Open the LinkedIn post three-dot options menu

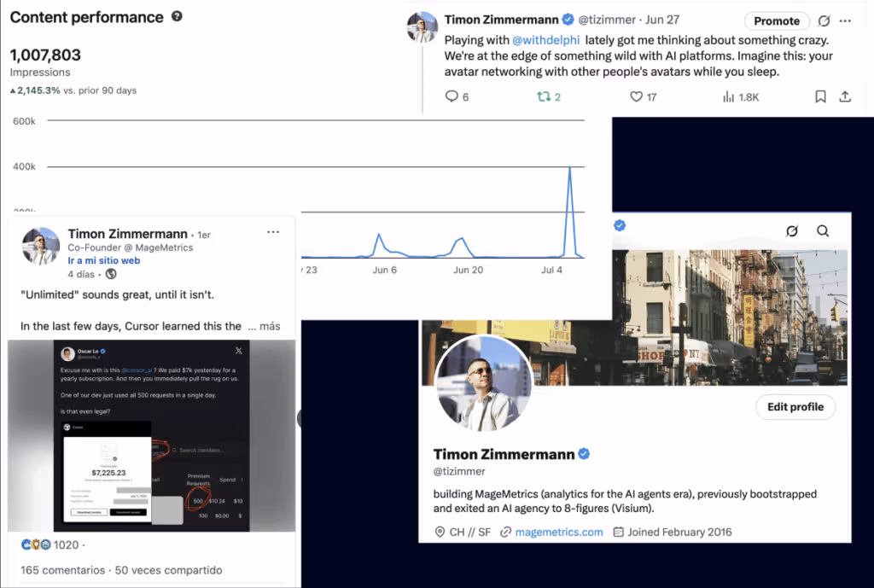pyautogui.click(x=273, y=232)
